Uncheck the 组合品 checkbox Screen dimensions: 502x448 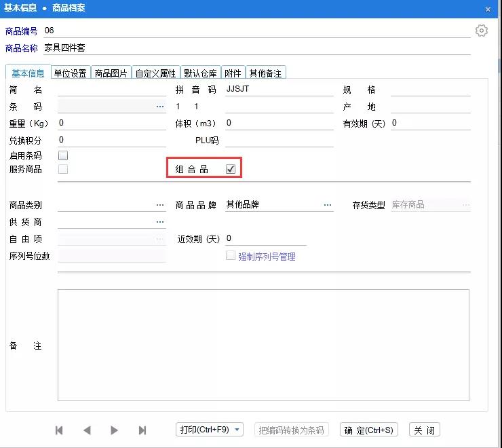point(231,169)
